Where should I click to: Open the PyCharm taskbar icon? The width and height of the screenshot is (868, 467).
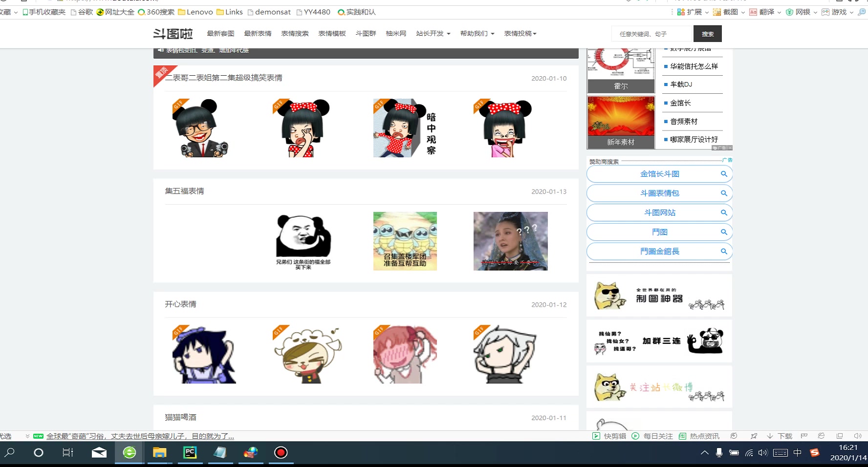[190, 452]
